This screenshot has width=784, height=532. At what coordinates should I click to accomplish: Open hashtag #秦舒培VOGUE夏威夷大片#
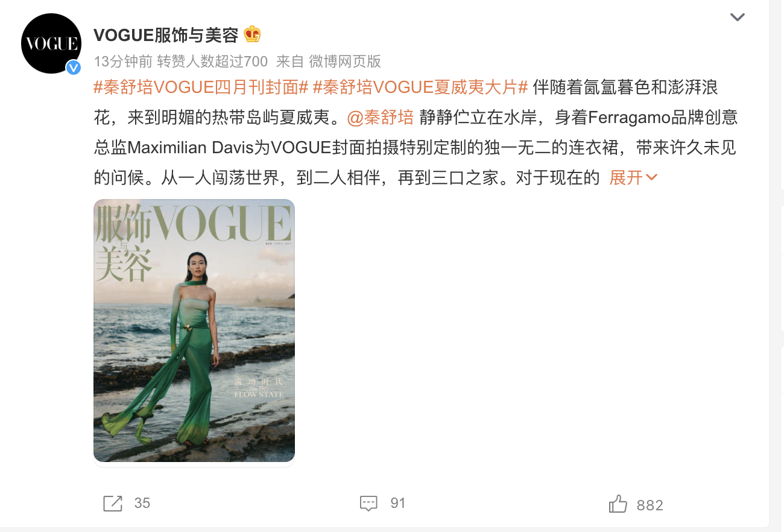click(420, 87)
